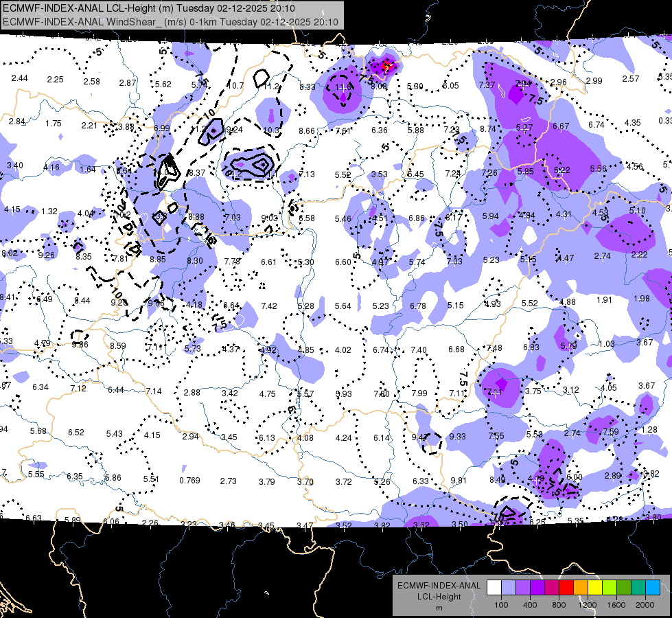Choose the magenta swatch in the legend
Screen dimensions: 672x618
(552, 588)
